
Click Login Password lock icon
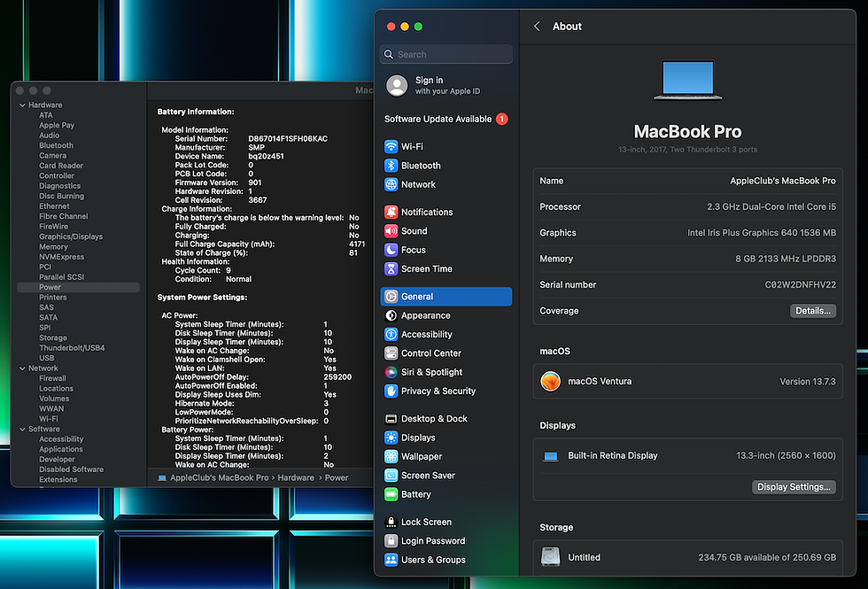click(x=391, y=540)
